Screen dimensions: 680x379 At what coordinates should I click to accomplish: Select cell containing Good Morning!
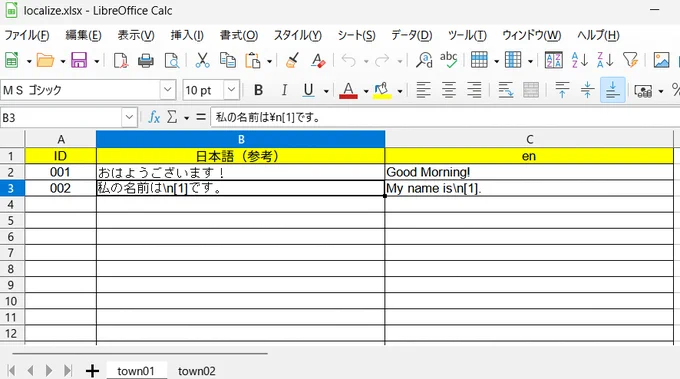(529, 172)
